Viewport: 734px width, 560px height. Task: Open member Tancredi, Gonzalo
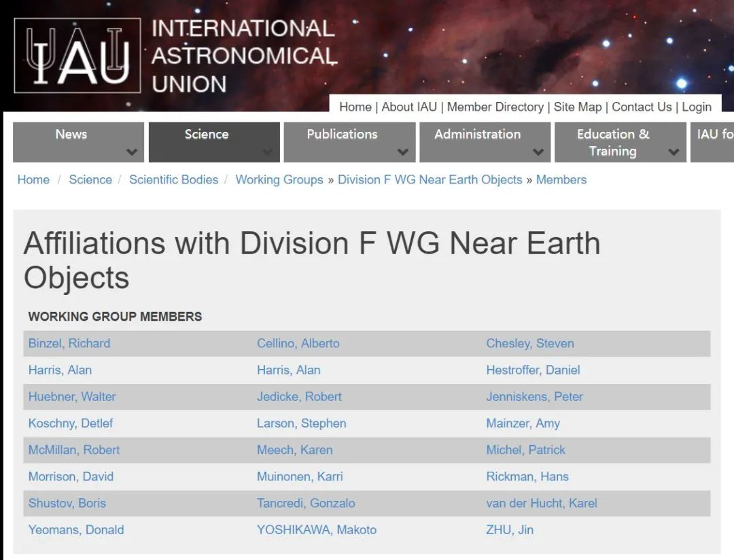click(x=306, y=504)
